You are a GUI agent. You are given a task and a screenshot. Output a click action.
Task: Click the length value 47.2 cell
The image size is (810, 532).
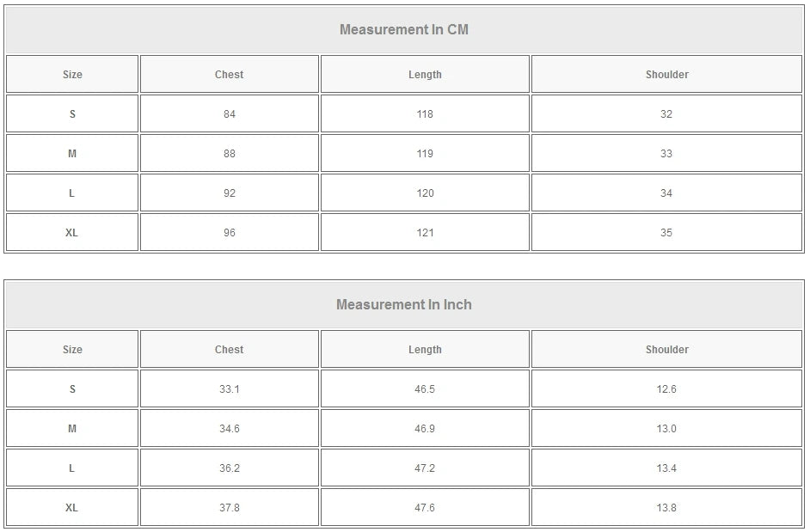tap(425, 468)
